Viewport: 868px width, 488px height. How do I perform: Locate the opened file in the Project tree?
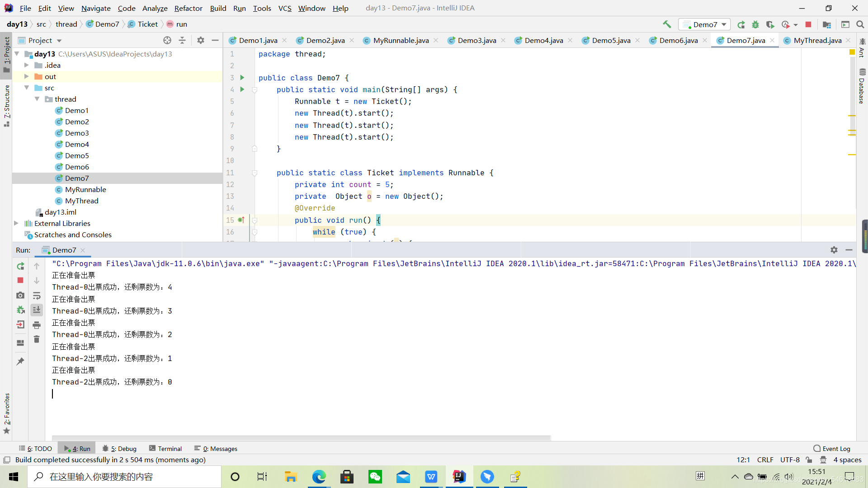167,40
